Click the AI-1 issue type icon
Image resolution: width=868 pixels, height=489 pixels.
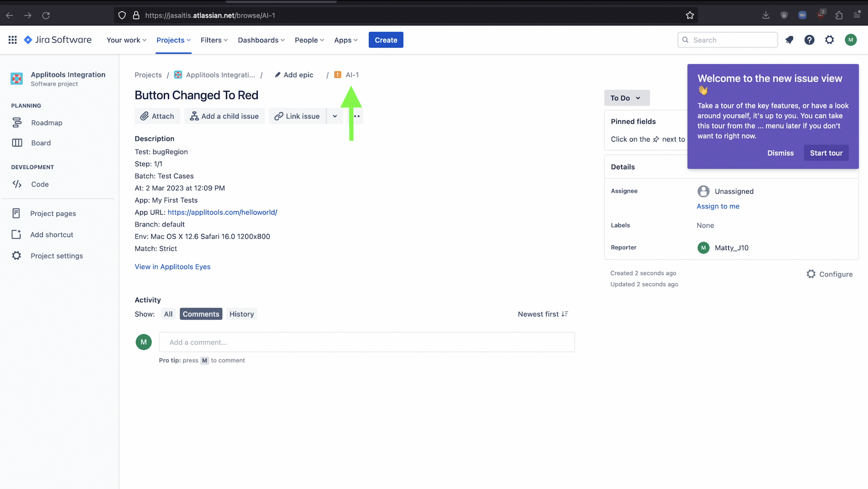338,75
